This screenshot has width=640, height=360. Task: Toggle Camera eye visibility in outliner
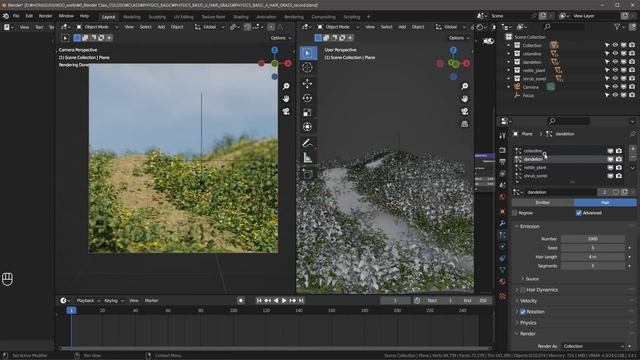[x=615, y=87]
